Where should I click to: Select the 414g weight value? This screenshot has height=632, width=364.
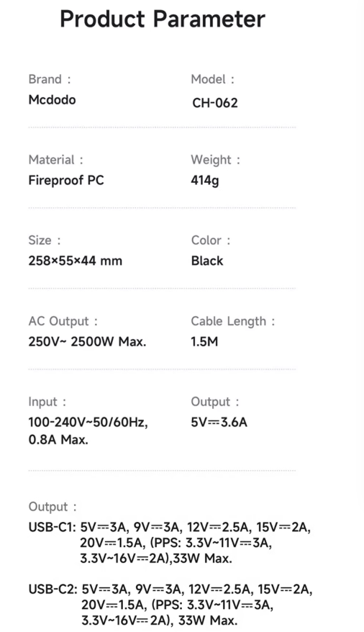(205, 180)
